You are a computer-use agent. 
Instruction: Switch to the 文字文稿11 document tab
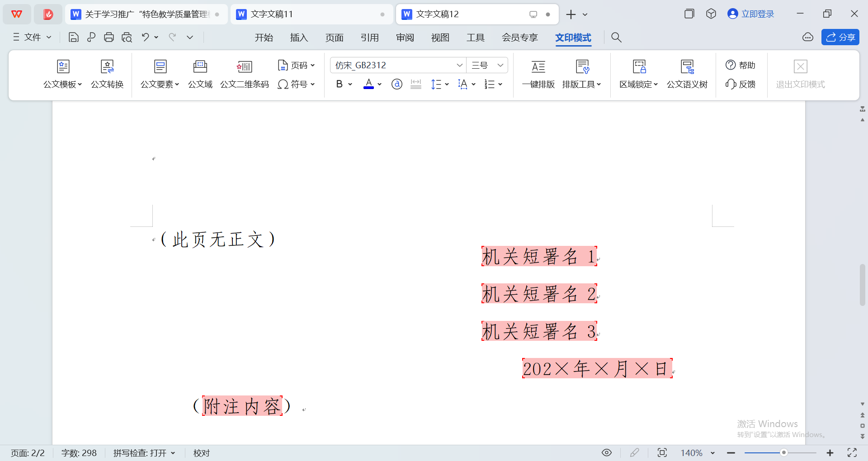coord(311,14)
